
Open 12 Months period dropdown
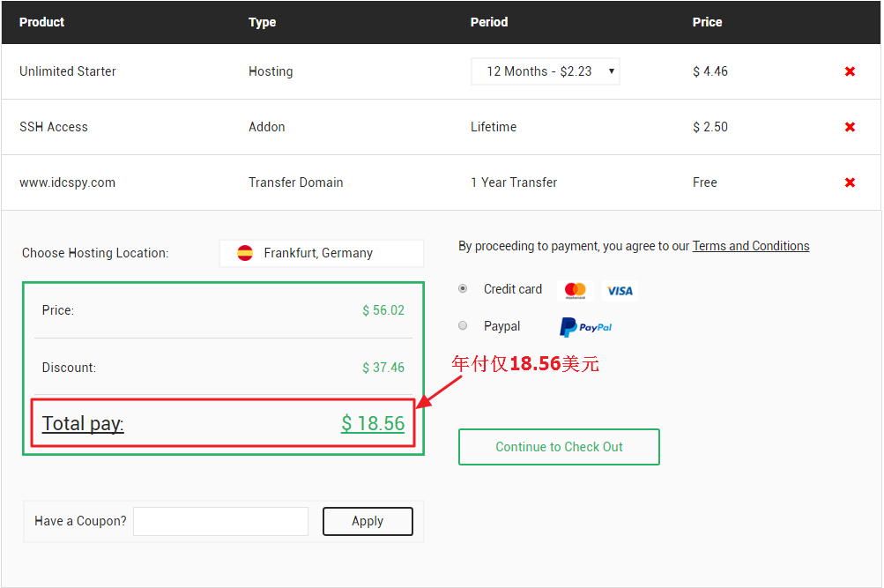click(539, 71)
